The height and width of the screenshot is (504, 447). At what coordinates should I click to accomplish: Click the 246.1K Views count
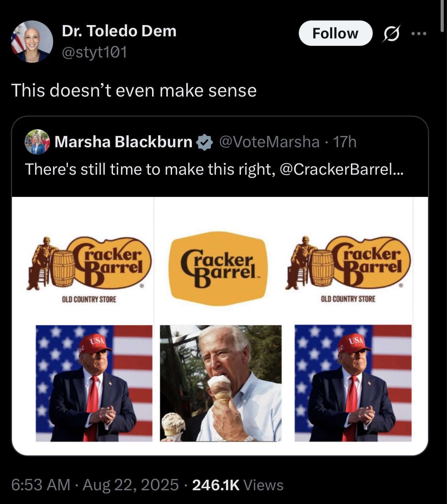click(x=238, y=485)
